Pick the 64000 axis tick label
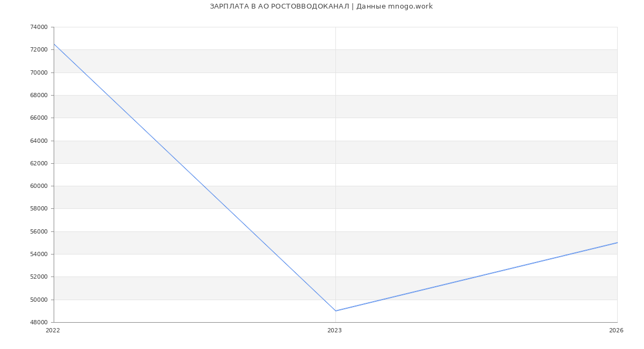This screenshot has height=349, width=644. tap(39, 141)
